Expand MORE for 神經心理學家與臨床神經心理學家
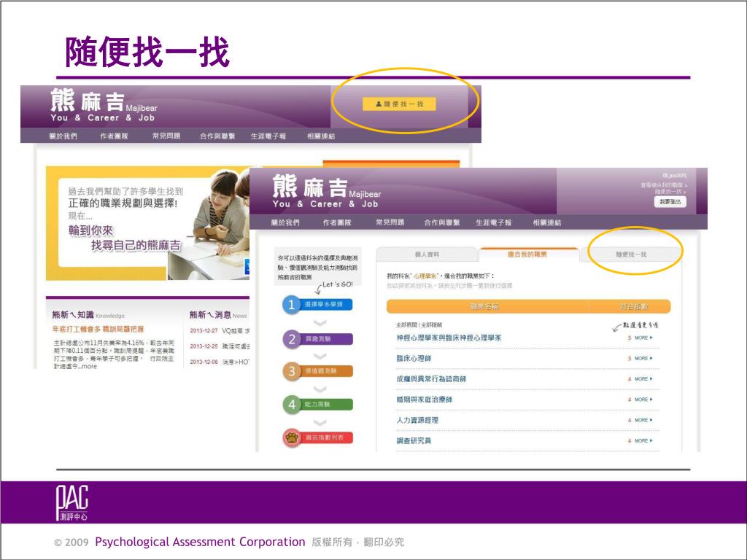 pyautogui.click(x=643, y=338)
